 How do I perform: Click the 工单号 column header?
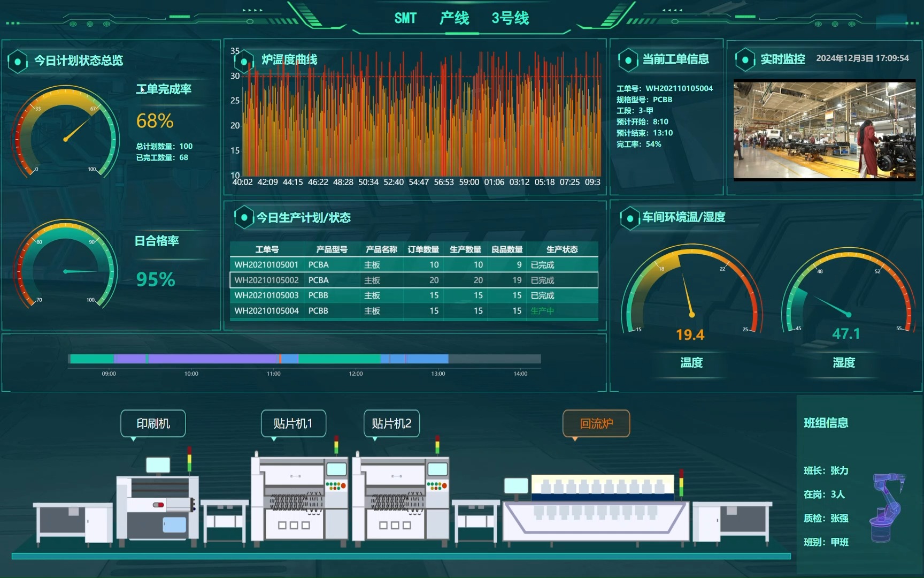click(267, 249)
